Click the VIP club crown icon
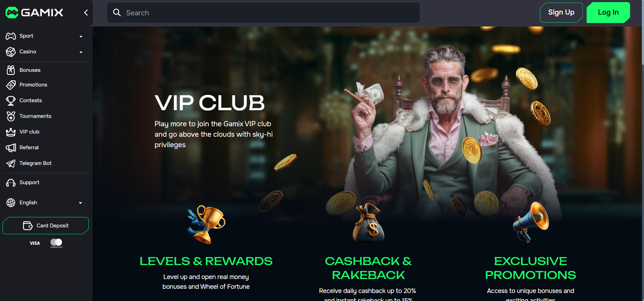This screenshot has height=301, width=644. [x=11, y=132]
